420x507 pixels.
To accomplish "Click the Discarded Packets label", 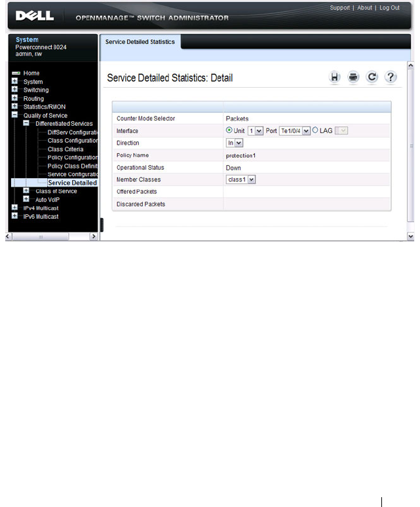I will 141,204.
